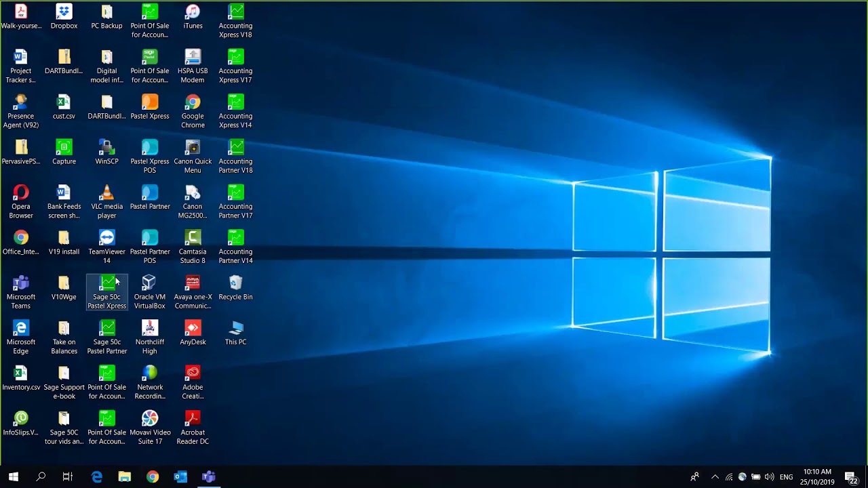This screenshot has width=868, height=488.
Task: Open File Explorer from the taskbar
Action: pos(125,476)
